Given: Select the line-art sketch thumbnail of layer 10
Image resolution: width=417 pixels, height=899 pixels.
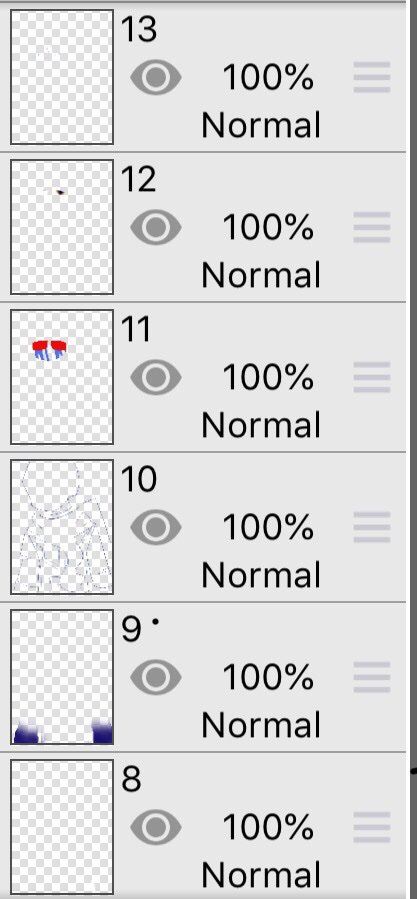Looking at the screenshot, I should (62, 527).
